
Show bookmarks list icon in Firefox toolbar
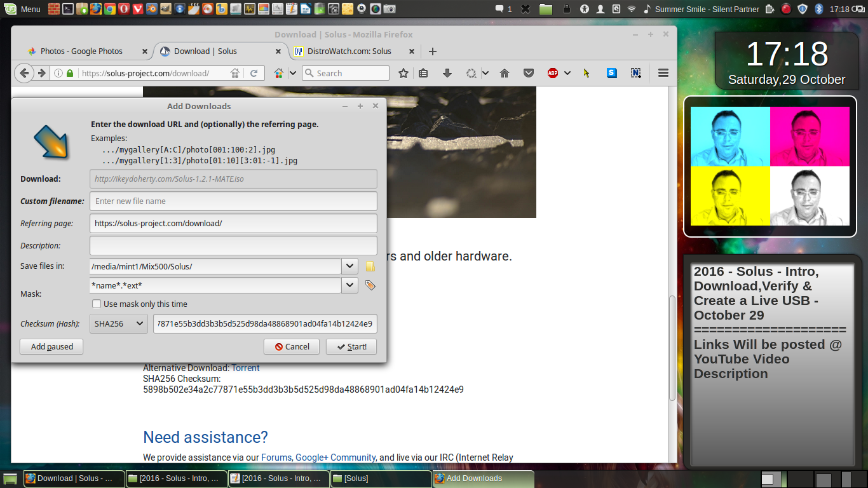[x=423, y=73]
